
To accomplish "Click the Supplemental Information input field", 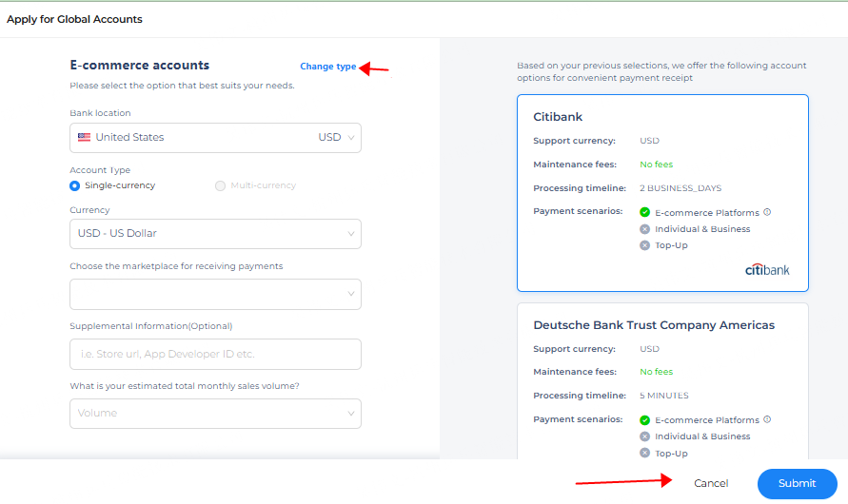I will (215, 355).
